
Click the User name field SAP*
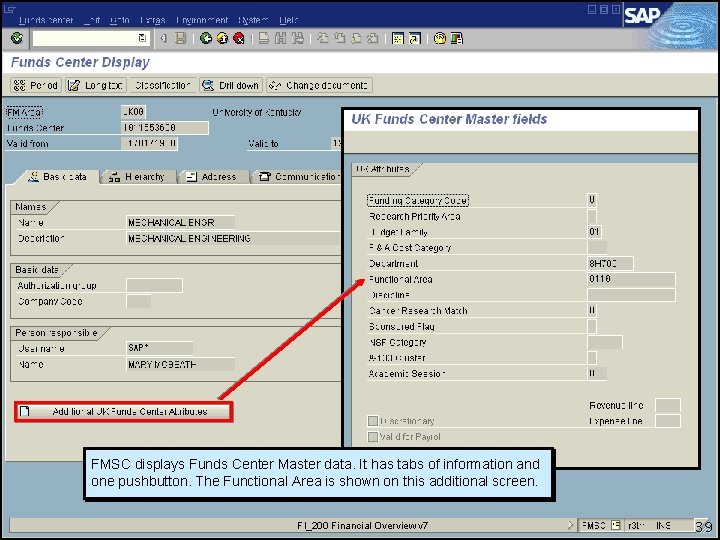pyautogui.click(x=159, y=348)
